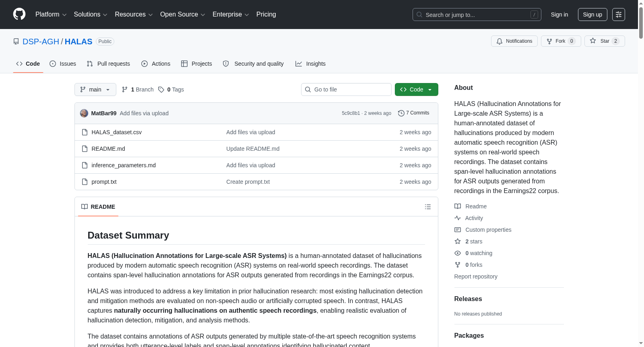Click the magnifier icon in Go to file
The image size is (644, 347).
[308, 89]
